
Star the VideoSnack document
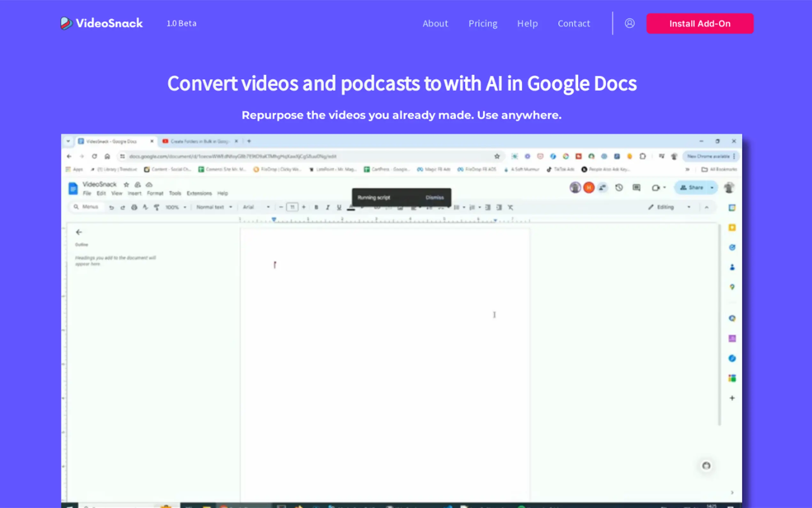coord(126,185)
